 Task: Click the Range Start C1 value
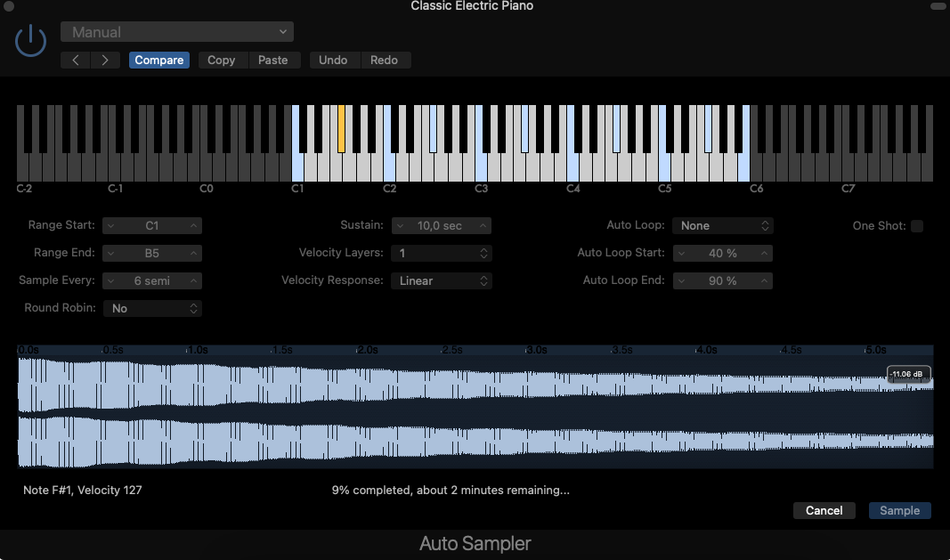pos(152,225)
